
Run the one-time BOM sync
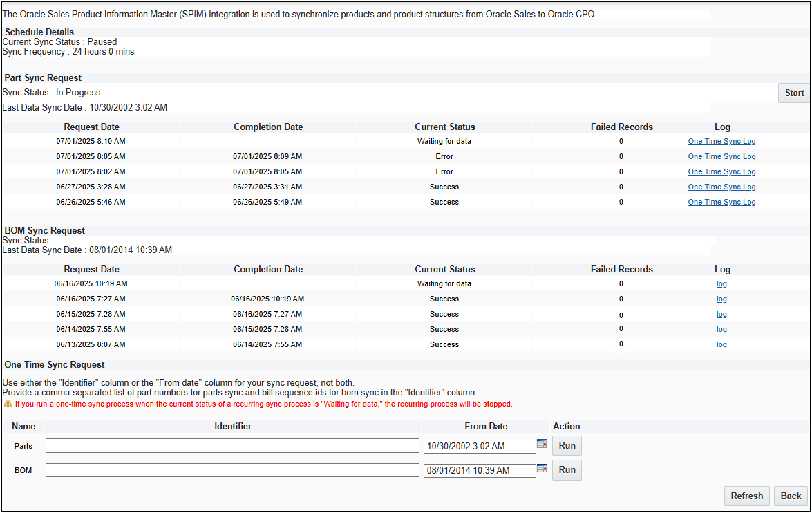coord(566,469)
